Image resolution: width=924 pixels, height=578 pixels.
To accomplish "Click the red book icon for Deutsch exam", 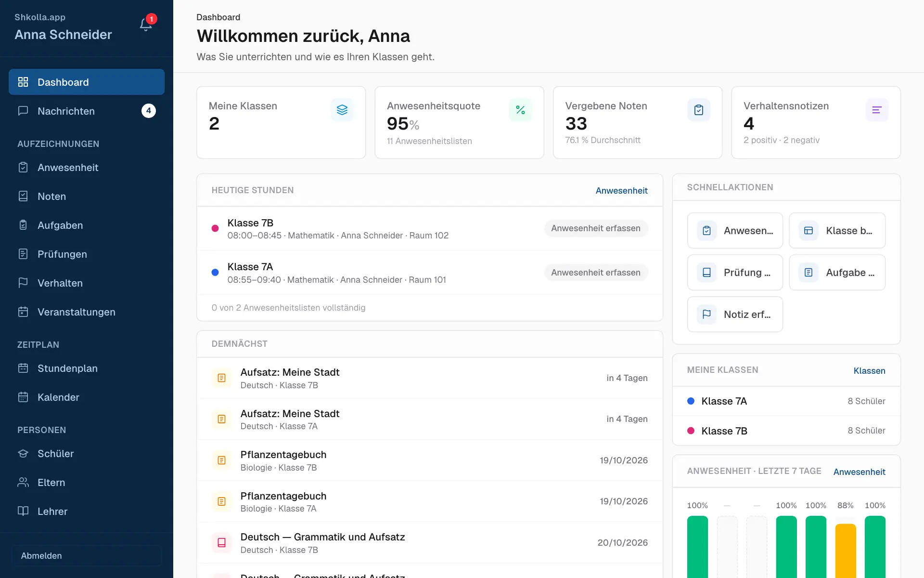I will 221,543.
